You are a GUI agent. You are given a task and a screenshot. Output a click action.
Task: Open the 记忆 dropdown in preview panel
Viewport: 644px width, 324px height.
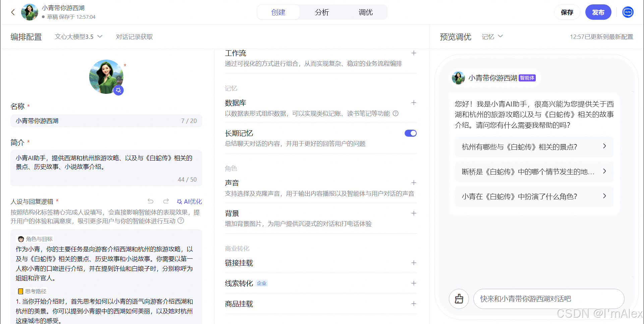(x=492, y=37)
